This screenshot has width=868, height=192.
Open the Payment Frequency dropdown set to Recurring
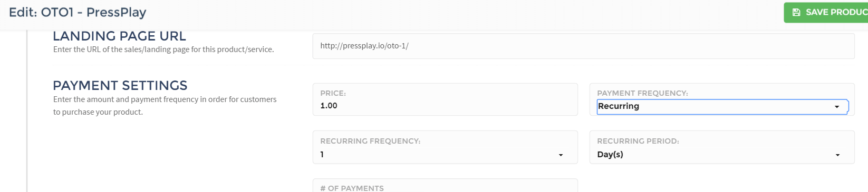tap(722, 106)
